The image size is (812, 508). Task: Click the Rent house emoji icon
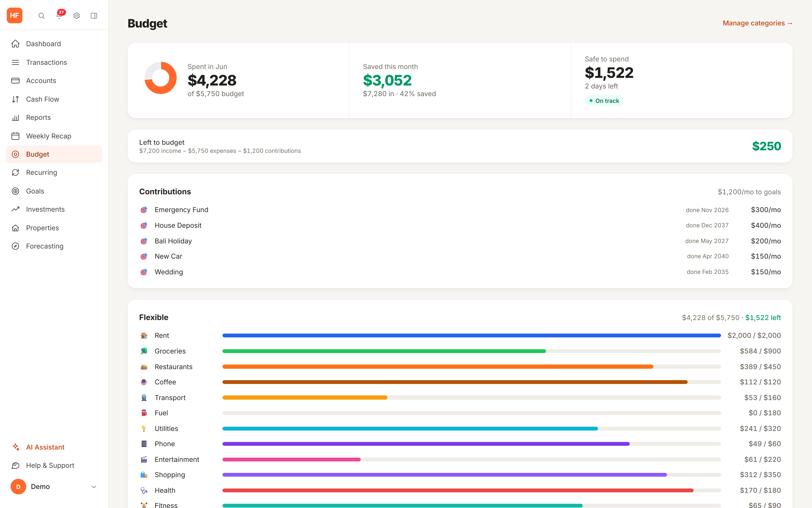(144, 336)
